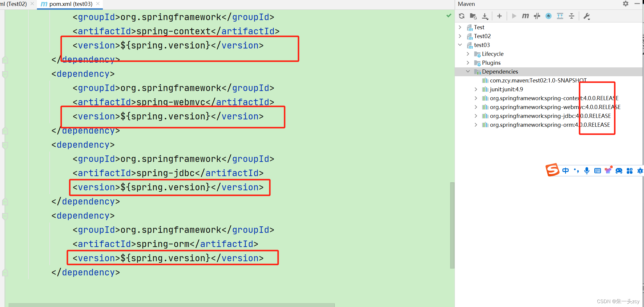Click Generate Sources and Update Folders icon
Viewport: 644px width, 307px height.
click(x=473, y=16)
